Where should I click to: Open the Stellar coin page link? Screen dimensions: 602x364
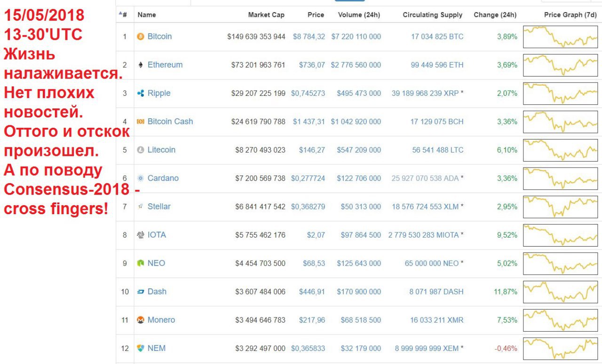[159, 207]
